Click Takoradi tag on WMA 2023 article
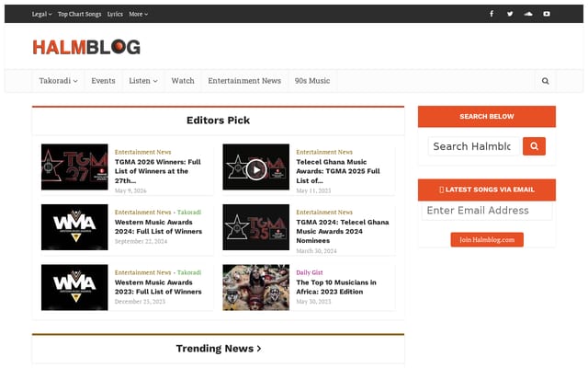Screen dimensions: 588x368 click(x=189, y=272)
